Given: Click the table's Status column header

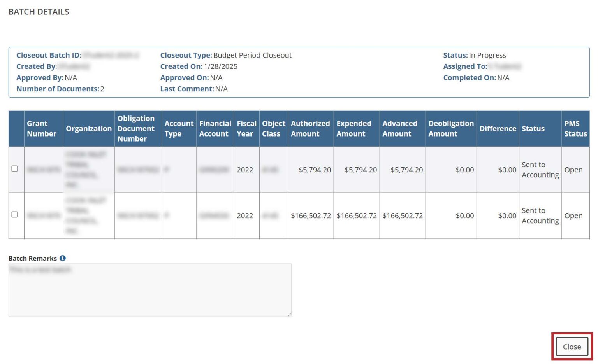Looking at the screenshot, I should tap(533, 129).
